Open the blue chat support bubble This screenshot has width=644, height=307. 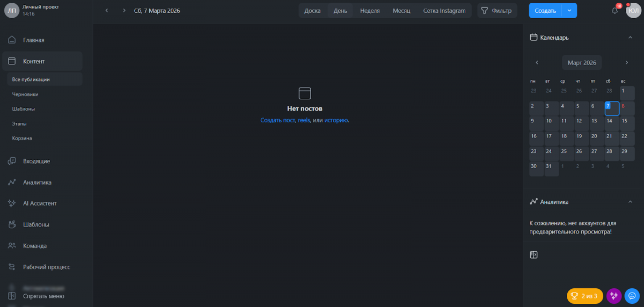632,296
